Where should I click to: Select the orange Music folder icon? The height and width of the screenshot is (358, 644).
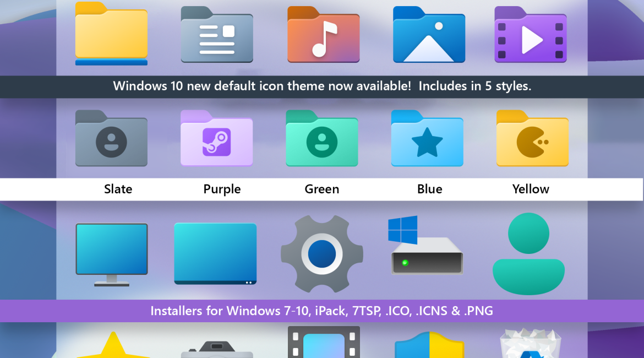coord(323,35)
